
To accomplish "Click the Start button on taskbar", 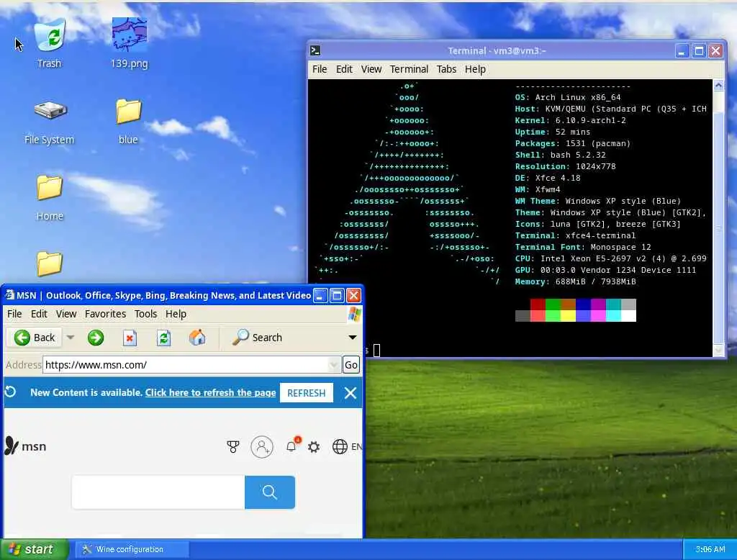I will 35,549.
